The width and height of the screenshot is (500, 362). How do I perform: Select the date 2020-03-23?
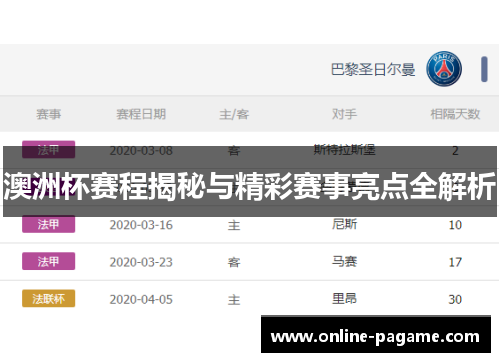click(x=141, y=262)
